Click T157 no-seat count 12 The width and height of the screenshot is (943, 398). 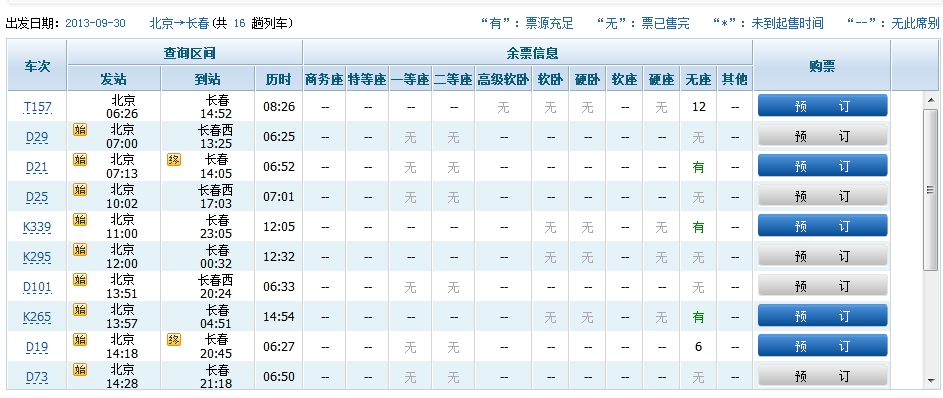click(x=698, y=106)
